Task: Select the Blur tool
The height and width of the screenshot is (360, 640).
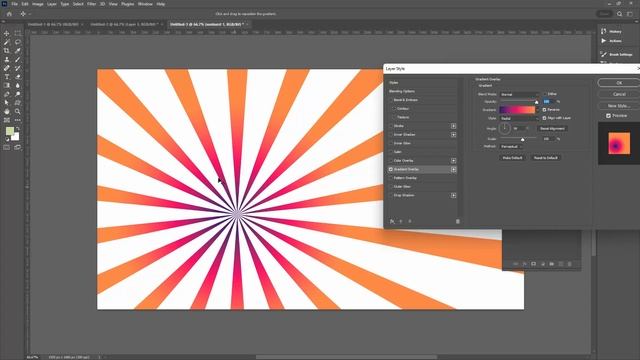Action: coord(18,85)
